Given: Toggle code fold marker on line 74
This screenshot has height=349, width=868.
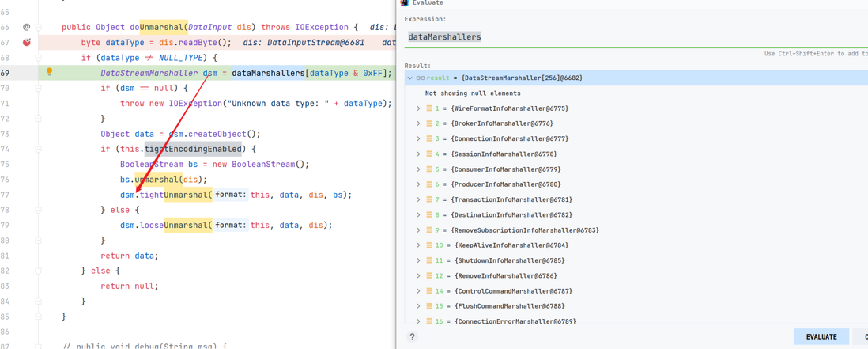Looking at the screenshot, I should pos(38,149).
